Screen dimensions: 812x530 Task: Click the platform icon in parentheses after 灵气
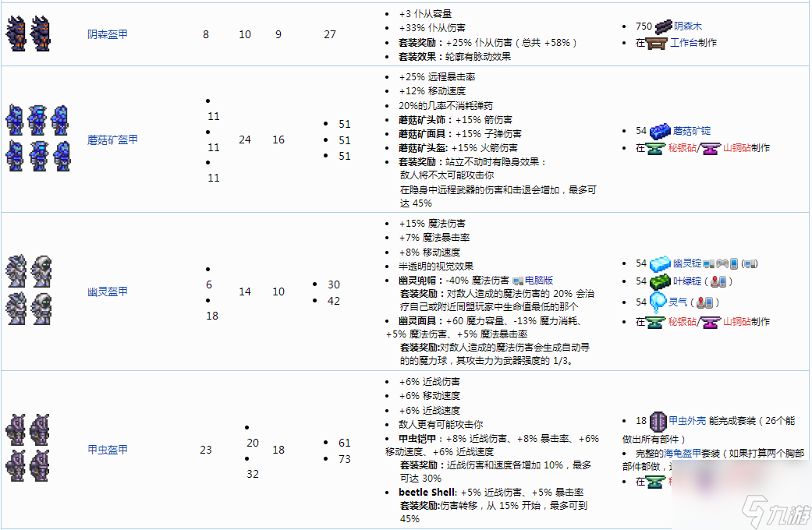(x=705, y=302)
